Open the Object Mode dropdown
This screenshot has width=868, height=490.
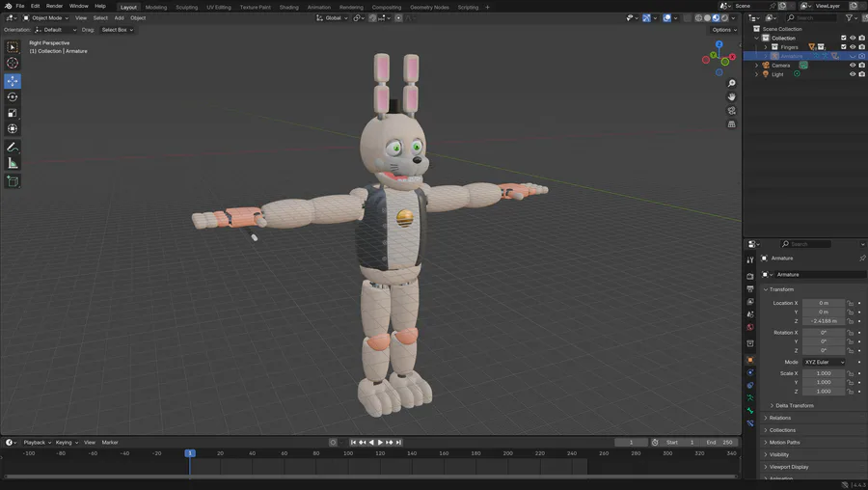[45, 17]
